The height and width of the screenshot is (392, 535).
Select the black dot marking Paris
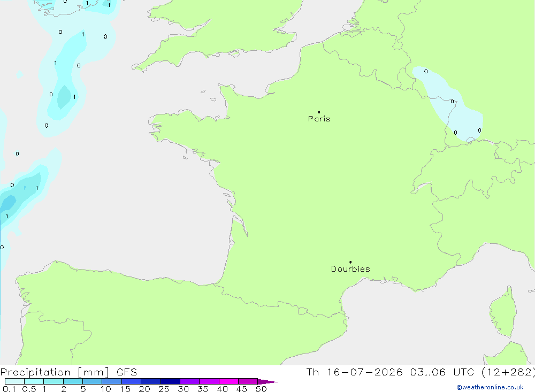point(319,112)
